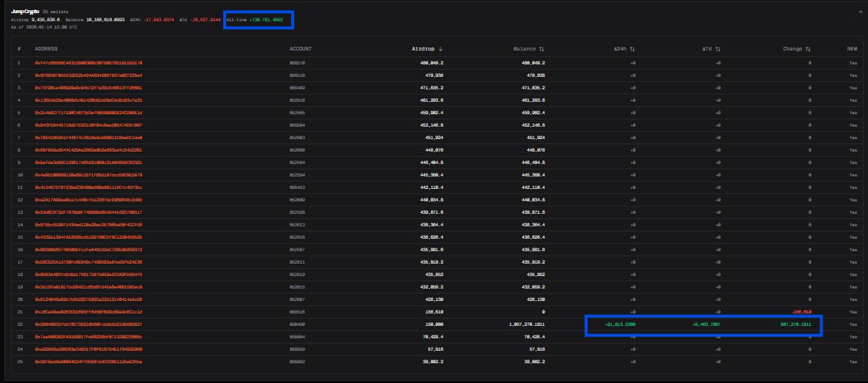Open wallet address link in row 8
The width and height of the screenshot is (868, 383).
tap(89, 149)
